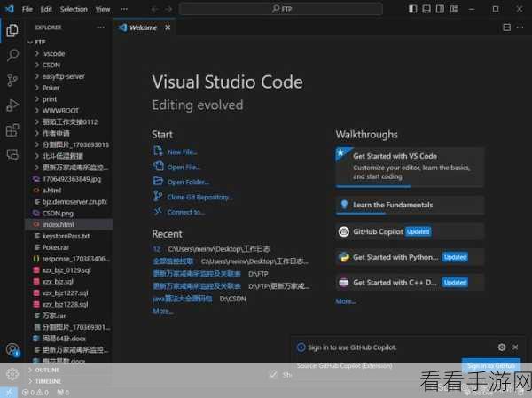Open the Customize Layout icon

tap(454, 9)
